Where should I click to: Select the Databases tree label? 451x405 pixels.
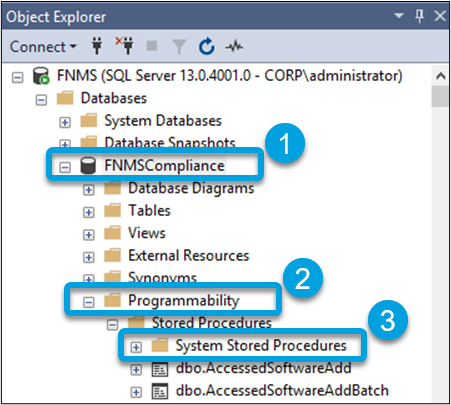[114, 98]
